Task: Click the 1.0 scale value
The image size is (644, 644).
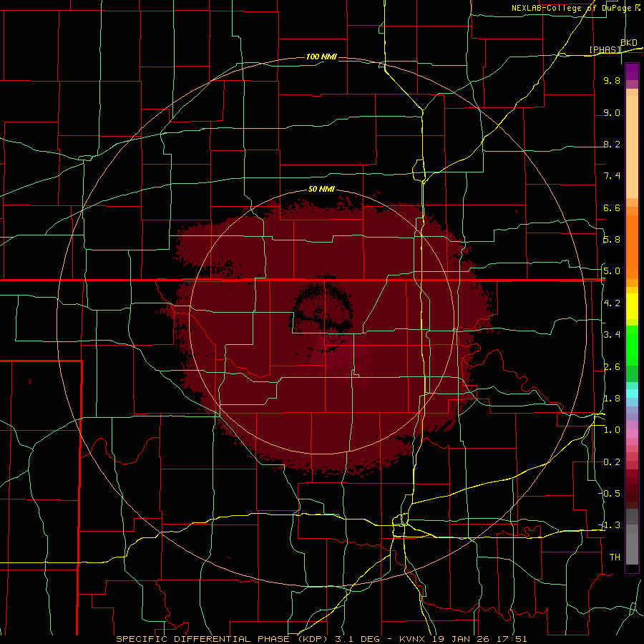Action: [612, 430]
